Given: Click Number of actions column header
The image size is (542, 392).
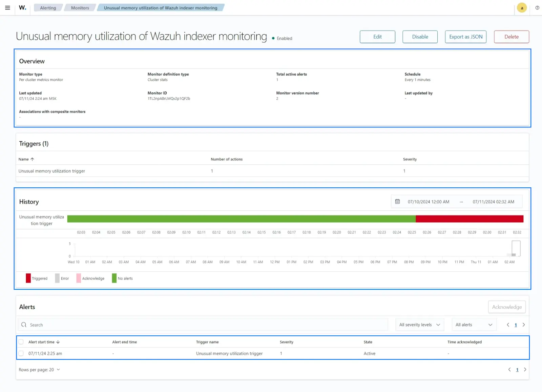Looking at the screenshot, I should point(227,159).
